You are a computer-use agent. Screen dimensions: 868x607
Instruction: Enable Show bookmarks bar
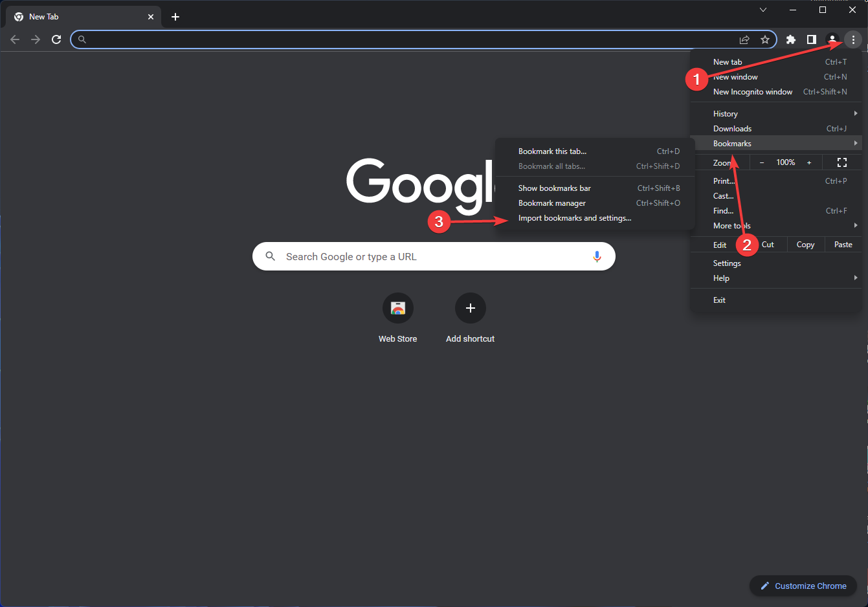(x=554, y=188)
